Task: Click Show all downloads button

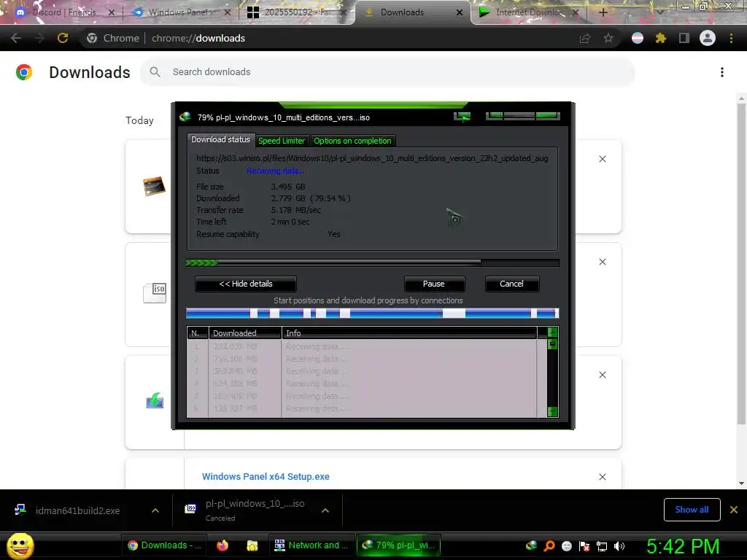Action: (692, 510)
